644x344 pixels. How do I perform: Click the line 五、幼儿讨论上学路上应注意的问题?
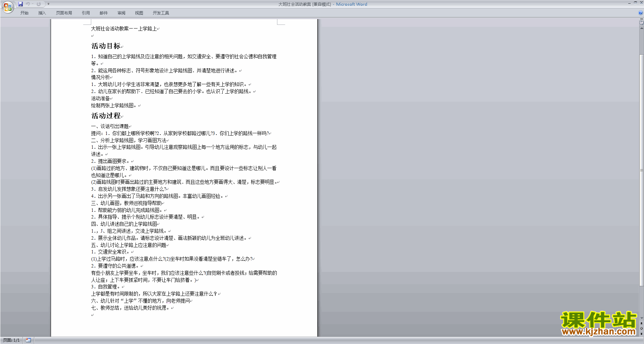(x=128, y=245)
